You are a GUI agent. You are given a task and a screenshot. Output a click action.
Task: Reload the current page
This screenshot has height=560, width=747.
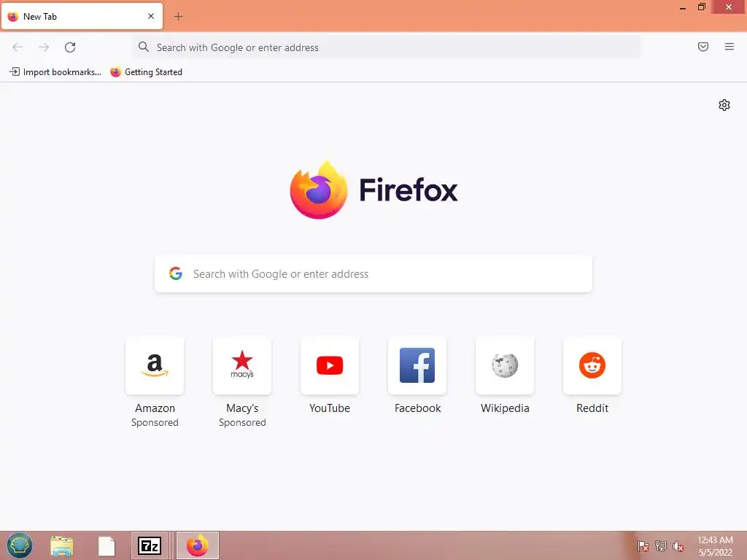(70, 47)
